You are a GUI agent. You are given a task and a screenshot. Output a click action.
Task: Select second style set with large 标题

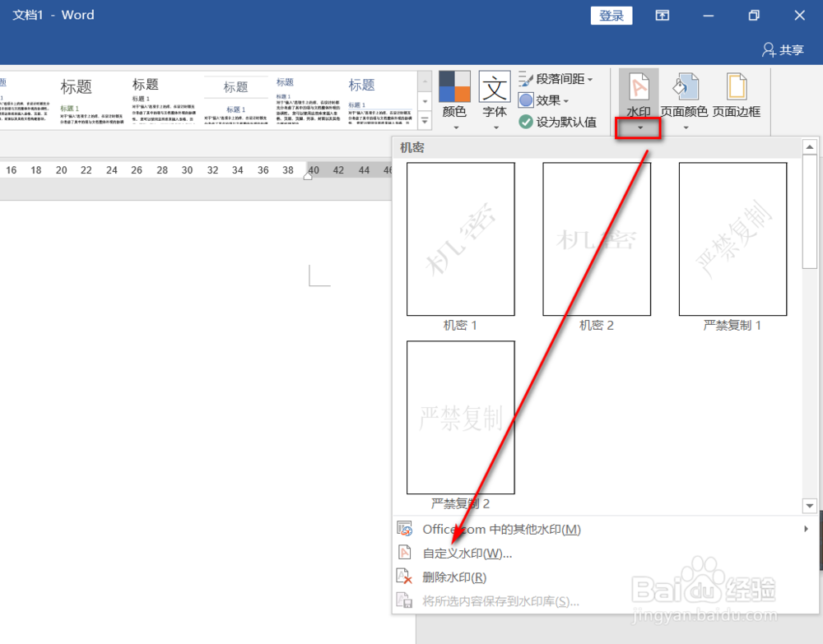pos(92,100)
